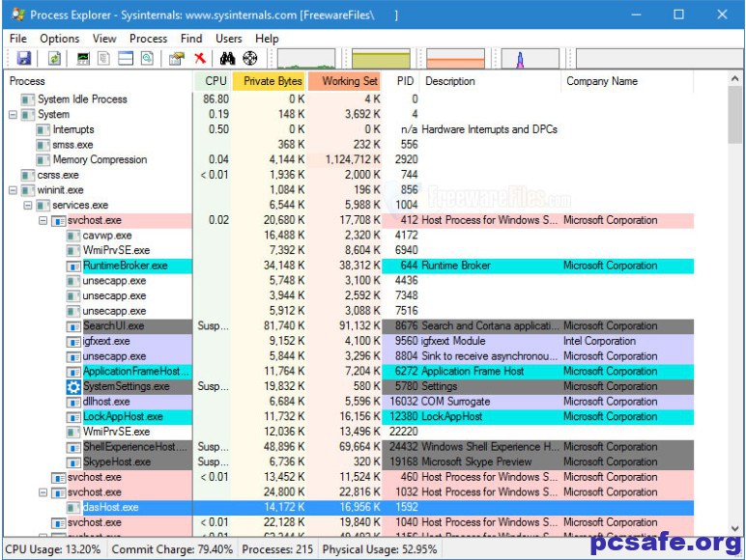The image size is (746, 560).
Task: Collapse the svchost.exe PID 1032 node
Action: click(x=43, y=492)
